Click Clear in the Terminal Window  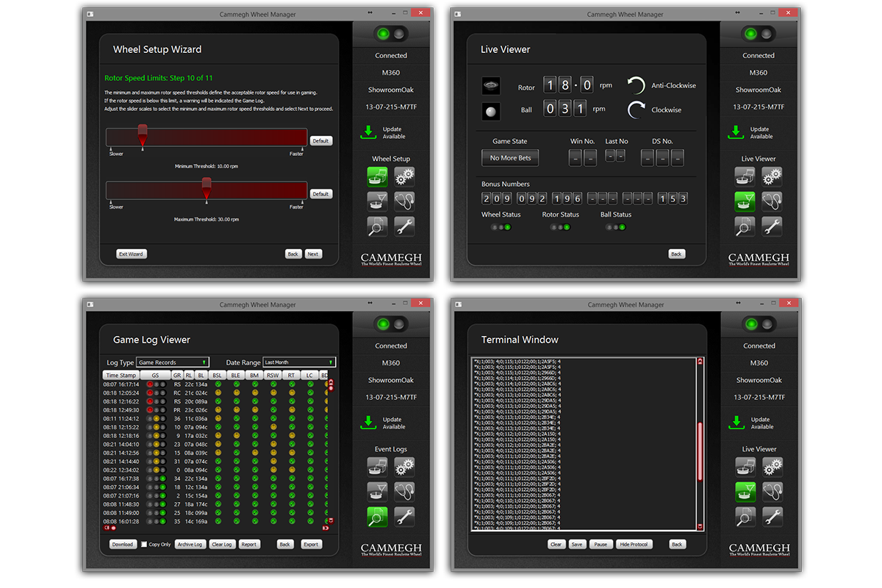[556, 545]
